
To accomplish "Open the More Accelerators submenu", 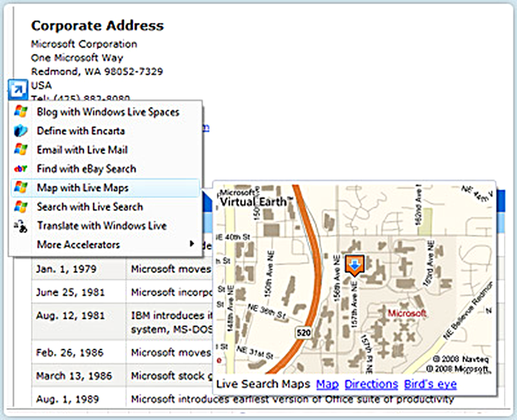I will (105, 245).
